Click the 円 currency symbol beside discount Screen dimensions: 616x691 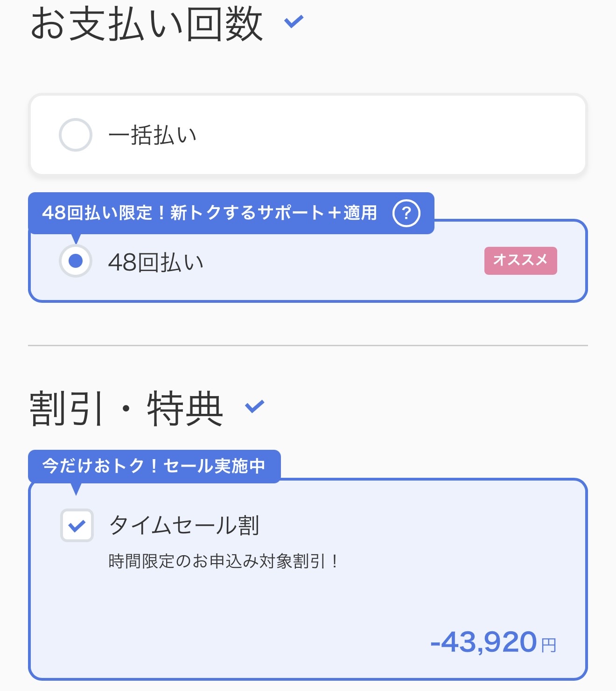tap(549, 645)
